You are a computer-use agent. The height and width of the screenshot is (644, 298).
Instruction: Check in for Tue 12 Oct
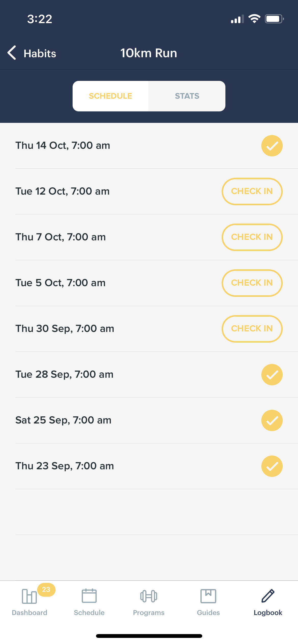coord(252,192)
